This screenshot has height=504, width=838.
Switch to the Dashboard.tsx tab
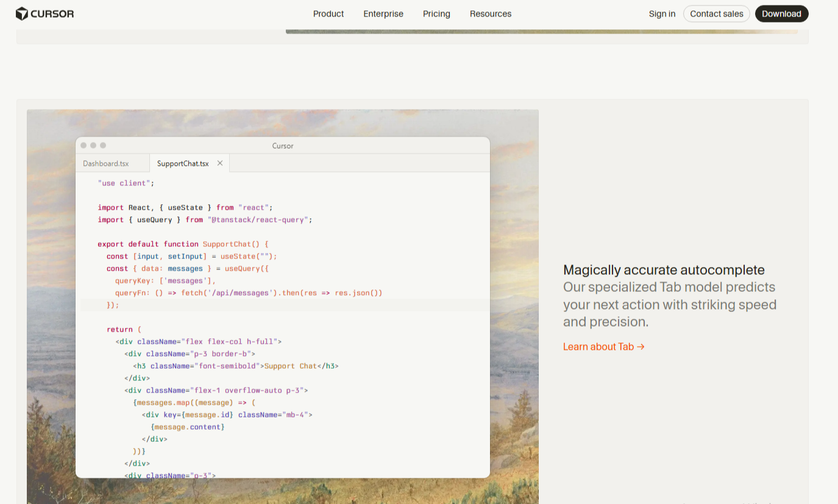106,163
